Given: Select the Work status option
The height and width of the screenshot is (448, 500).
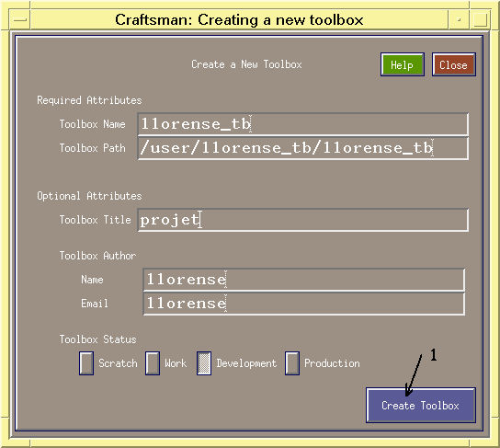Looking at the screenshot, I should 153,363.
